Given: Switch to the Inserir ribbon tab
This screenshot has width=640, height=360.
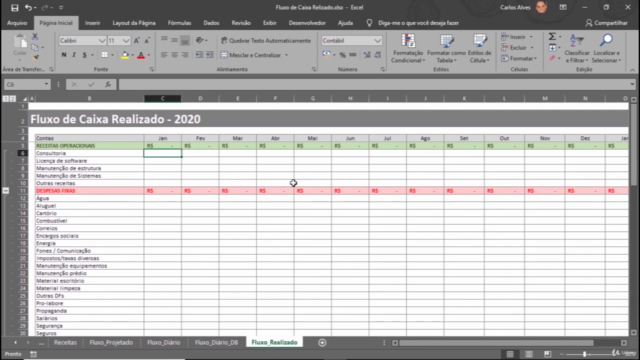Looking at the screenshot, I should tap(93, 23).
